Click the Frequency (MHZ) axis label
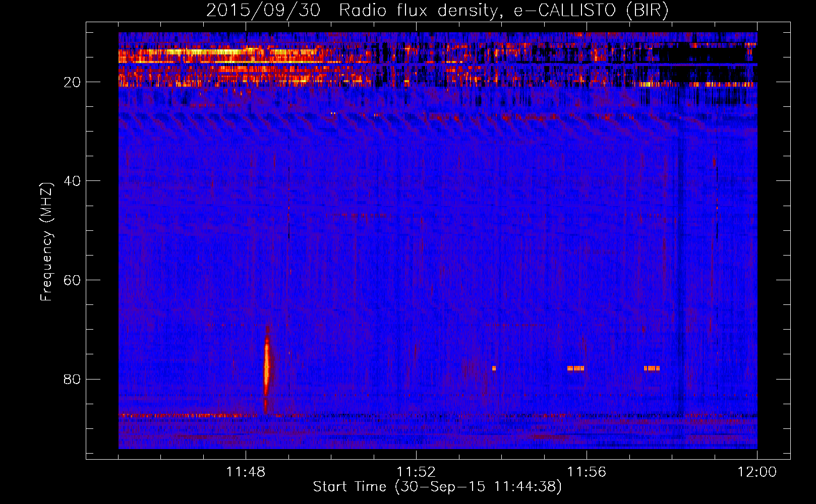 [46, 242]
